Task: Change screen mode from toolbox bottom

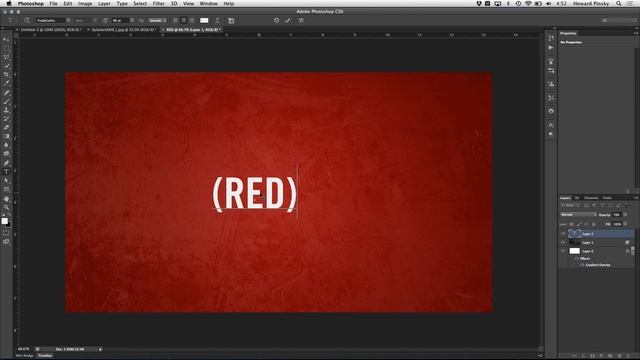Action: point(6,242)
